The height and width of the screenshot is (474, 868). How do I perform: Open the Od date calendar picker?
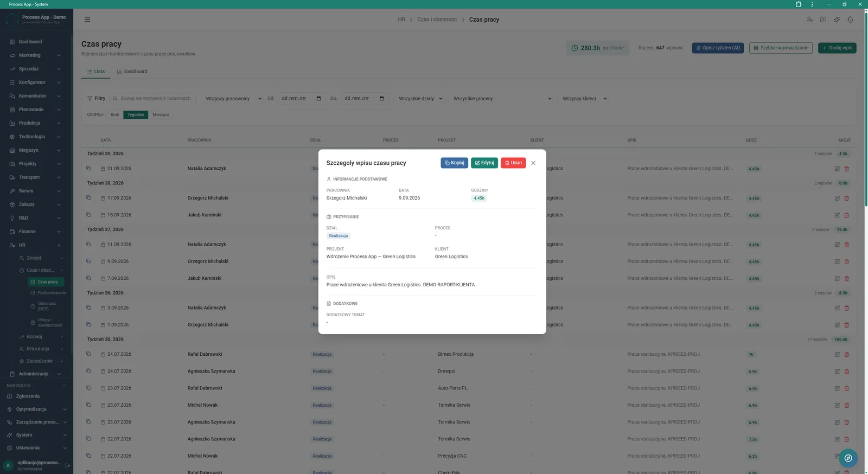click(318, 99)
